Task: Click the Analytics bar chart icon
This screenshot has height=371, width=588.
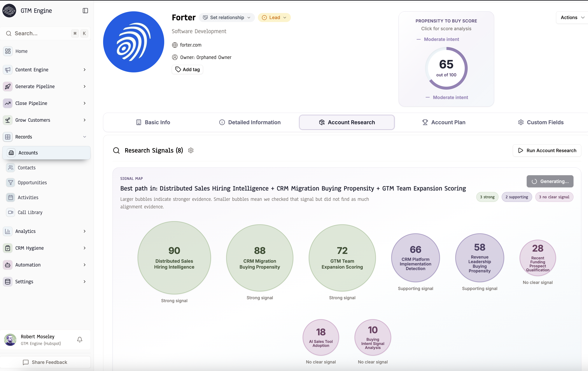Action: 8,231
